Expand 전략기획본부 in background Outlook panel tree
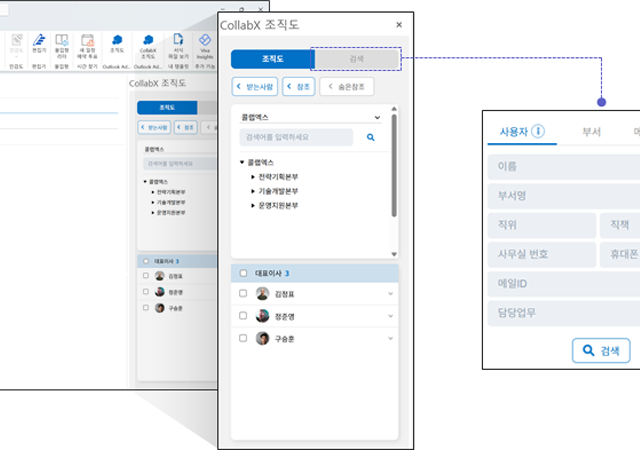This screenshot has width=640, height=450. click(153, 192)
